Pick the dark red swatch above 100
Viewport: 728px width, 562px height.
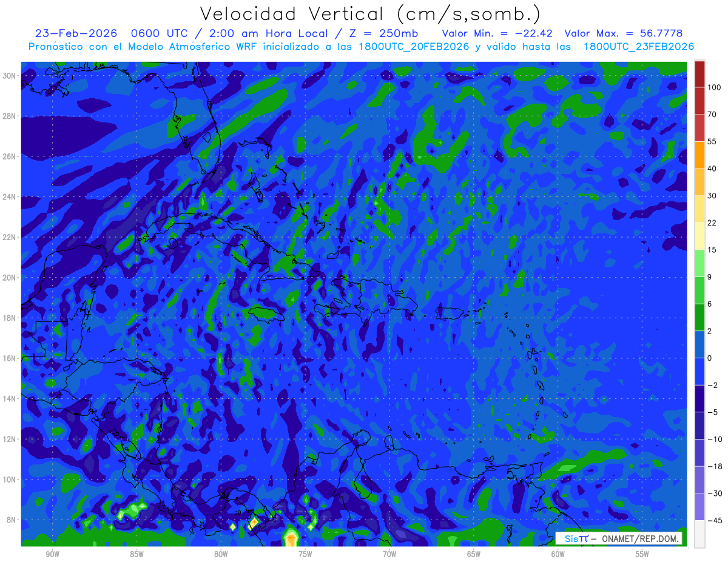(699, 74)
